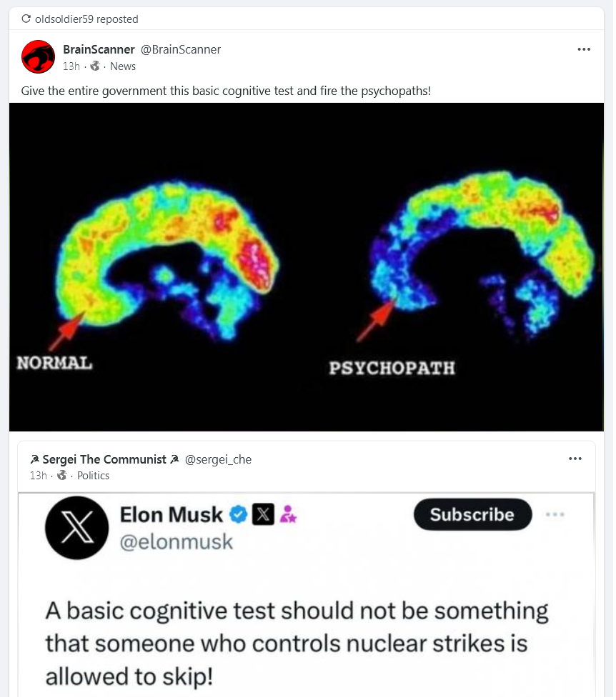Click the hammer and sickle icon before Sergei
Viewport: 616px width, 700px height.
pyautogui.click(x=34, y=459)
